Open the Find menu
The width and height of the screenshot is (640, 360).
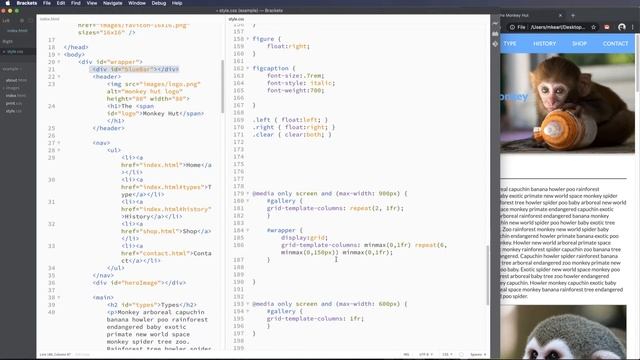(x=76, y=3)
